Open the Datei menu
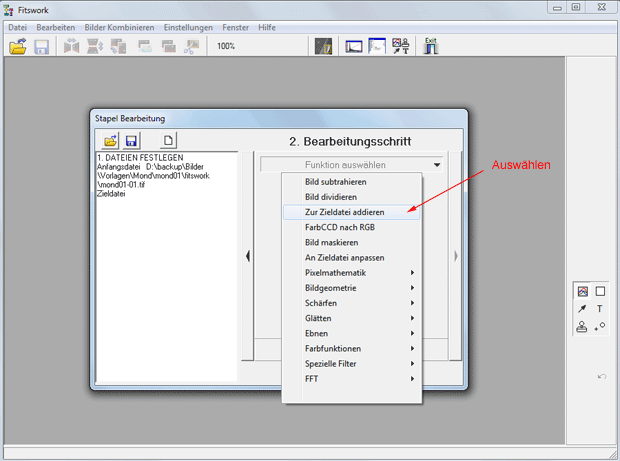Screen dimensions: 620x461 18,28
